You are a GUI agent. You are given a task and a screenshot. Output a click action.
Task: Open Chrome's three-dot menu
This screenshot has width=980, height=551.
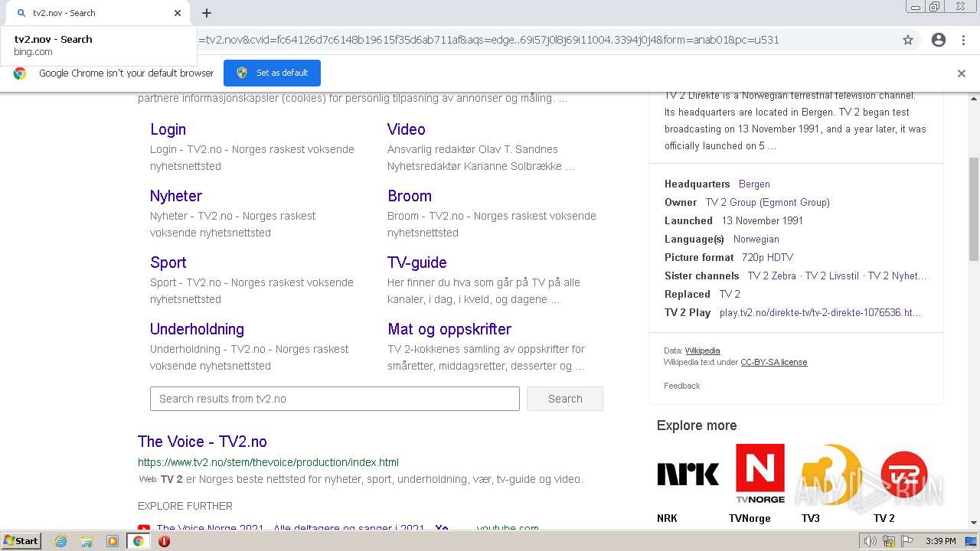click(x=963, y=40)
